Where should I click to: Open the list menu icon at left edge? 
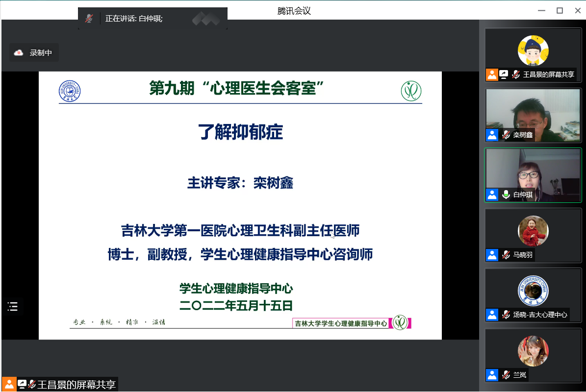tap(13, 307)
